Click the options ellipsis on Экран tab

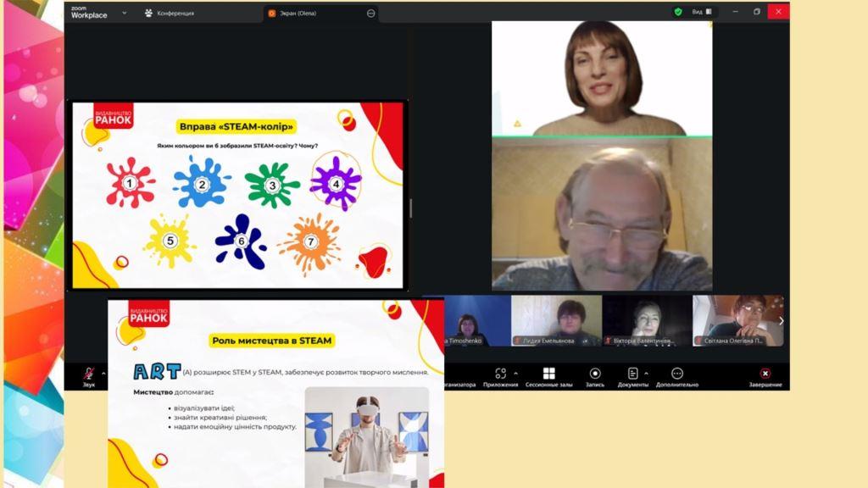point(370,14)
